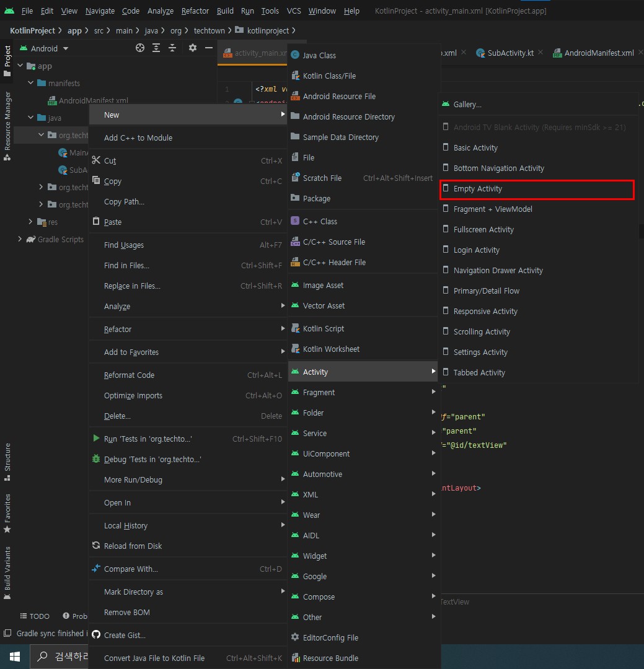Open the Fragment submenu
This screenshot has width=644, height=669.
[x=363, y=392]
